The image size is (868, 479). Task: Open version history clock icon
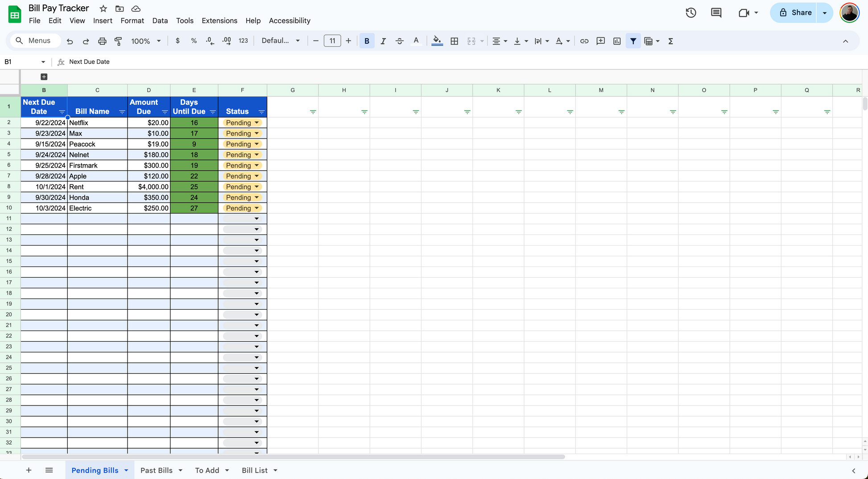pyautogui.click(x=690, y=12)
